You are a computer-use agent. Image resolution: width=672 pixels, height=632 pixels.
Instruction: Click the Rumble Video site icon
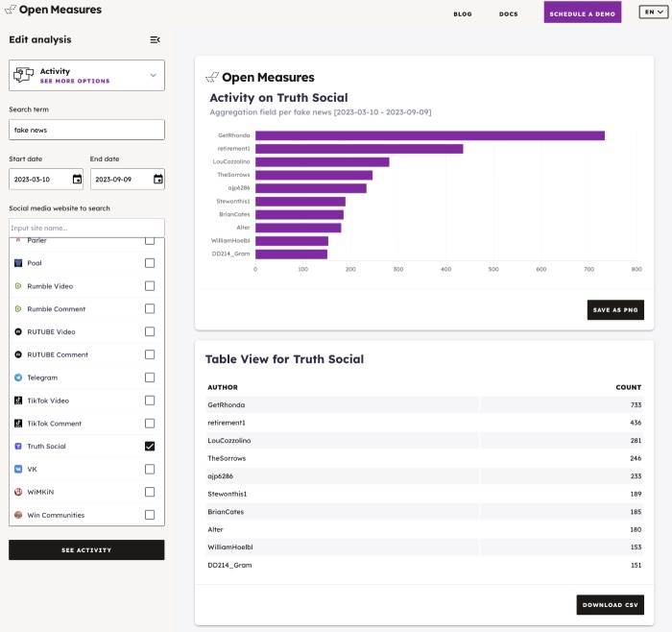18,286
